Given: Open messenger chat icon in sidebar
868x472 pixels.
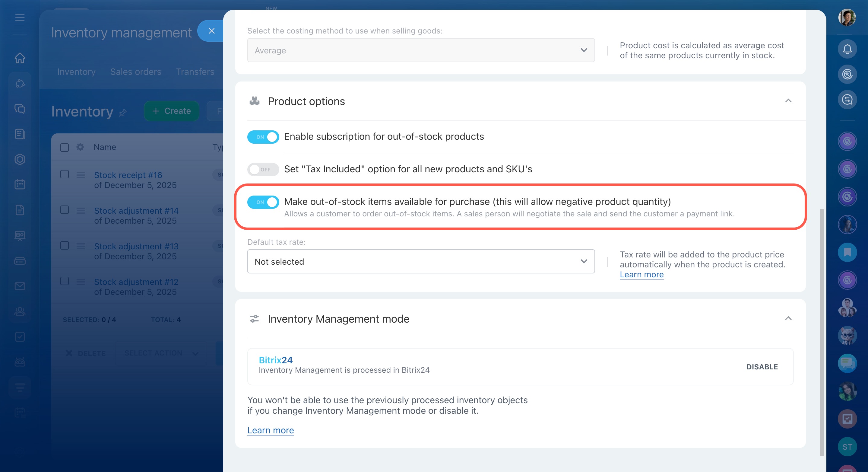Looking at the screenshot, I should tap(20, 109).
